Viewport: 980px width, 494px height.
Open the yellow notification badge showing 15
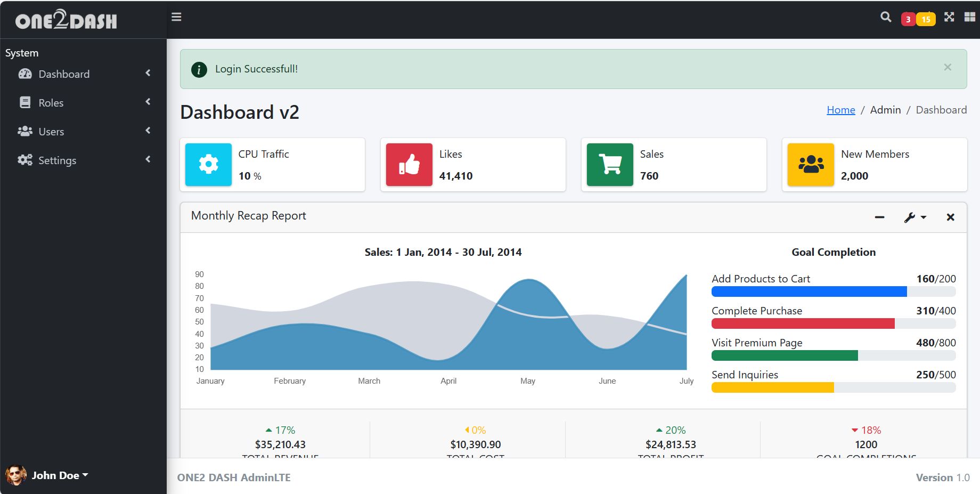tap(926, 19)
